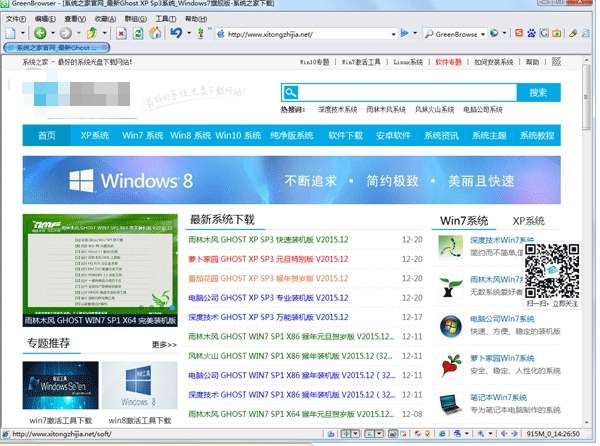Open the 帮助(H) menu
Image resolution: width=600 pixels, height=446 pixels.
196,19
